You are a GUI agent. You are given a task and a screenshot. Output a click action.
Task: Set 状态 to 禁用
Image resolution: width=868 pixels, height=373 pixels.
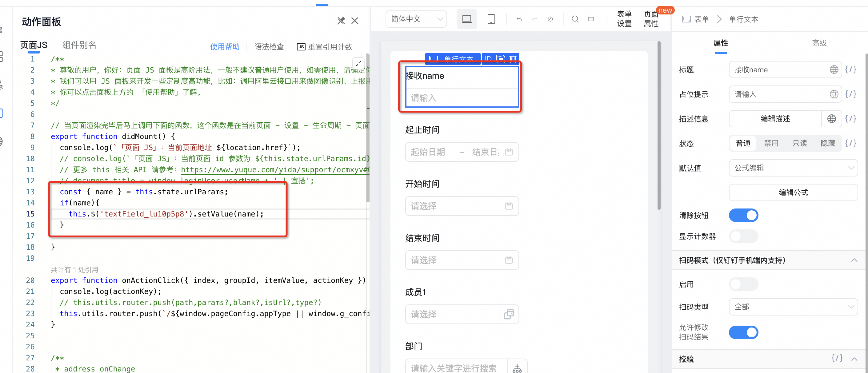[x=771, y=143]
